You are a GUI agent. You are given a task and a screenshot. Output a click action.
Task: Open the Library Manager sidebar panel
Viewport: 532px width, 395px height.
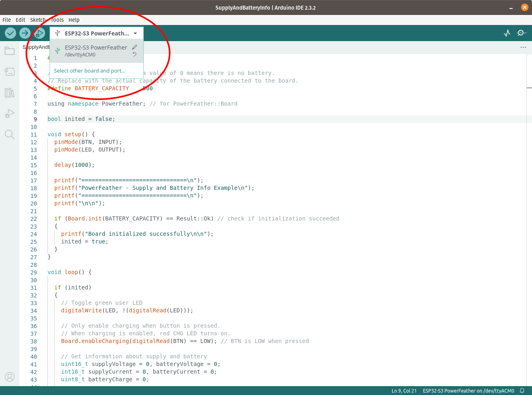click(x=10, y=93)
